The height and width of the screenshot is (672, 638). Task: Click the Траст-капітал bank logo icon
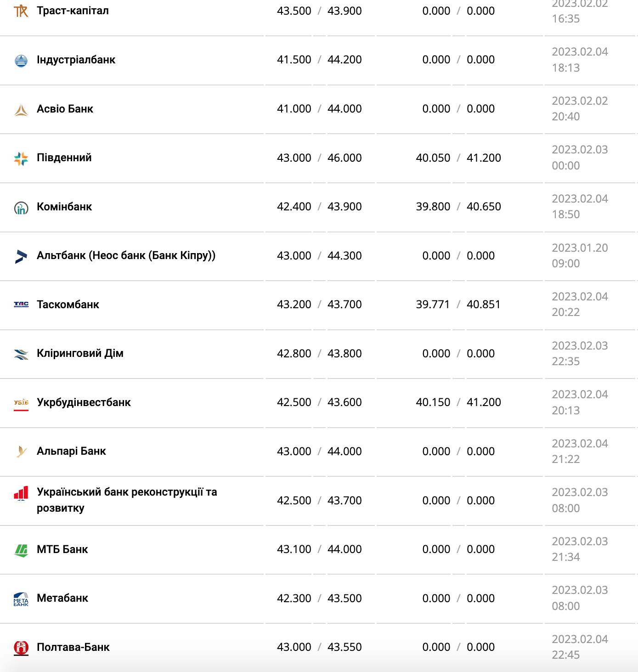21,11
